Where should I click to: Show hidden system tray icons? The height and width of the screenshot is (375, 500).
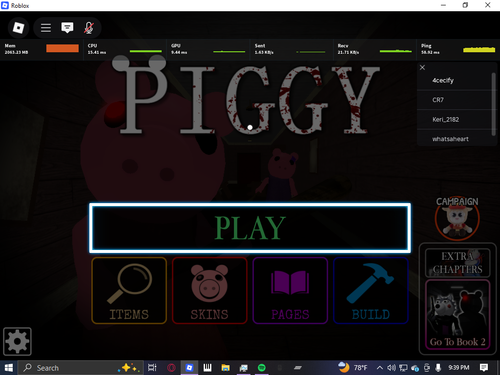point(379,368)
